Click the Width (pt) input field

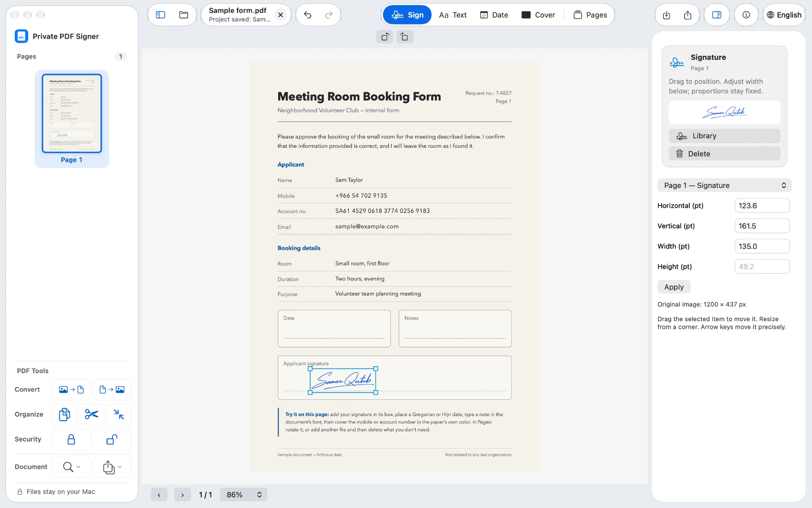pos(762,246)
